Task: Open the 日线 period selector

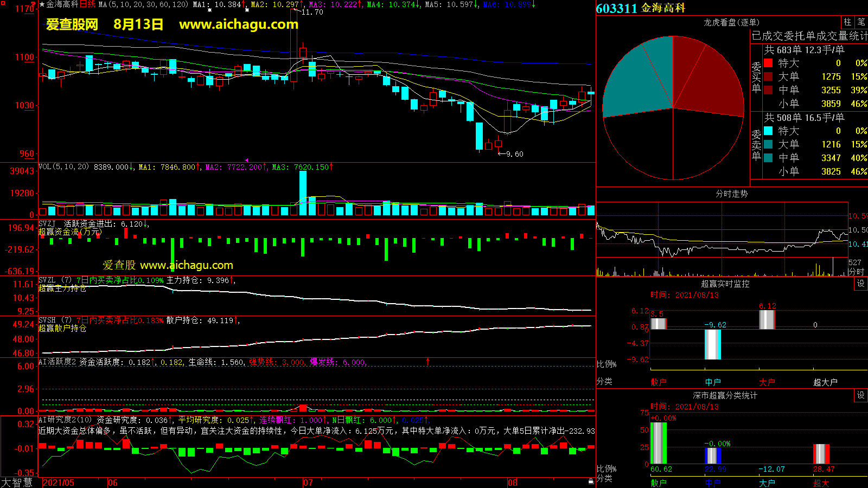Action: pos(87,4)
